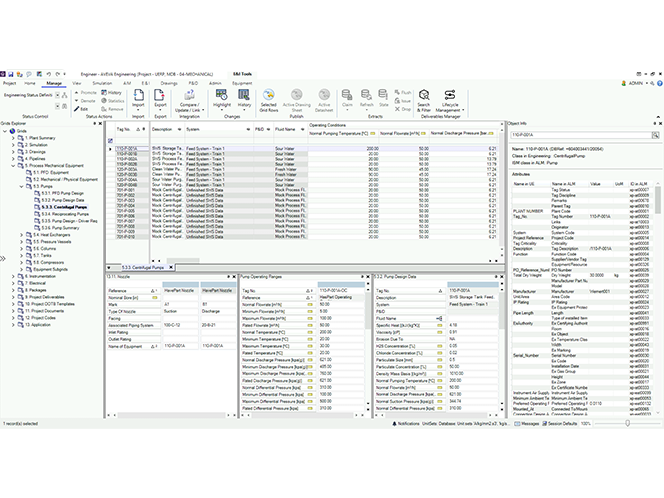Expand the 5.4 Heat Exchangers node

[x=19, y=234]
